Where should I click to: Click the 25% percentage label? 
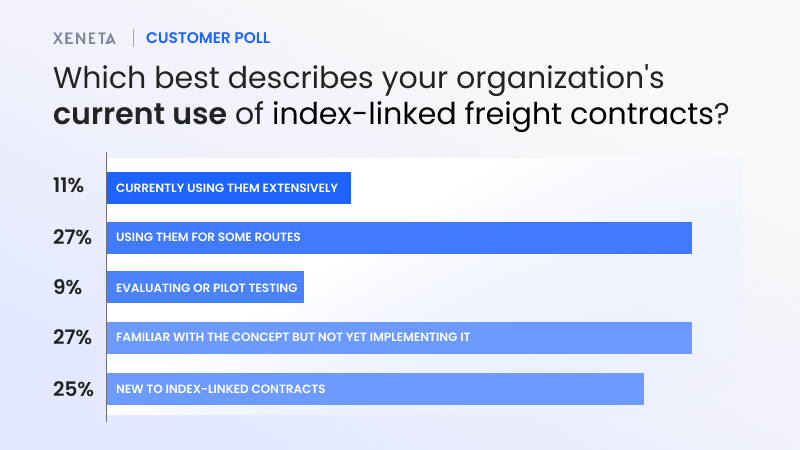point(72,388)
